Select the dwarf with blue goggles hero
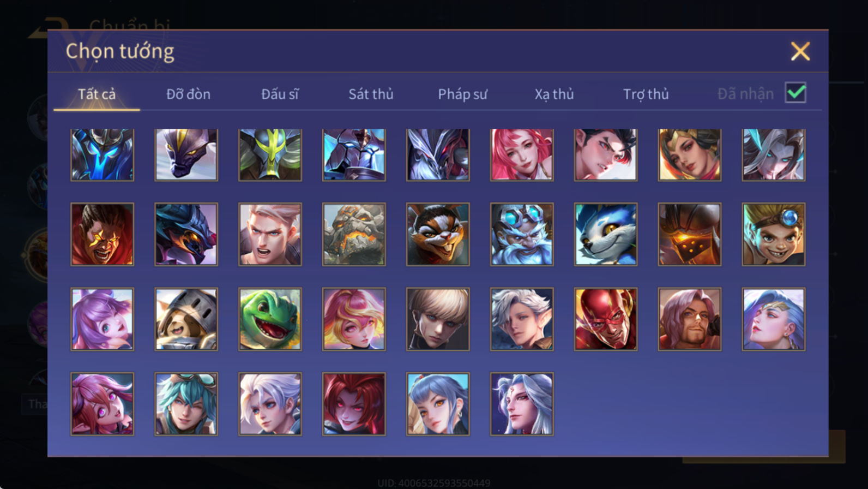Screen dimensions: 868x489 pyautogui.click(x=522, y=235)
